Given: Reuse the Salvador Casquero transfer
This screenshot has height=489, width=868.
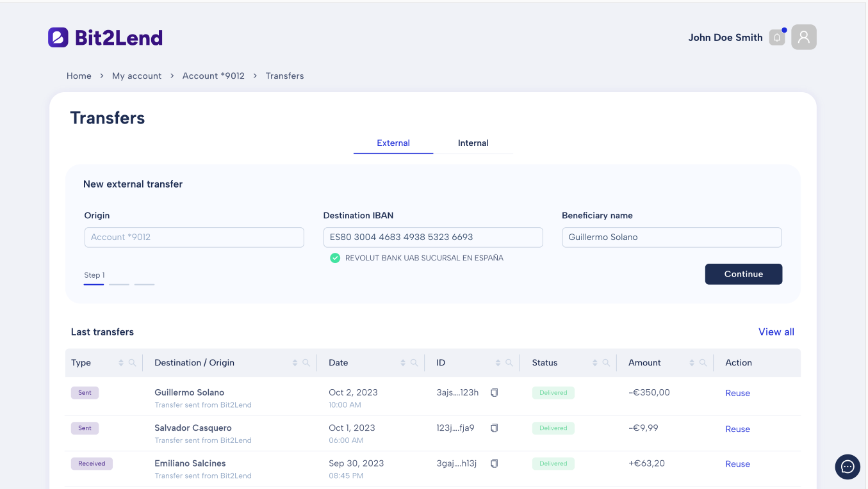Looking at the screenshot, I should (x=737, y=429).
